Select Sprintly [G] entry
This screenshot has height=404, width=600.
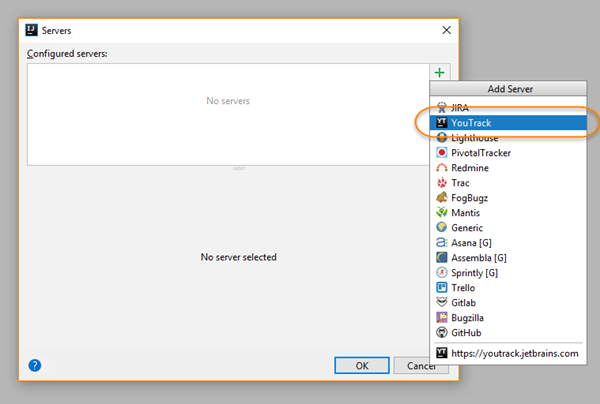[x=508, y=272]
